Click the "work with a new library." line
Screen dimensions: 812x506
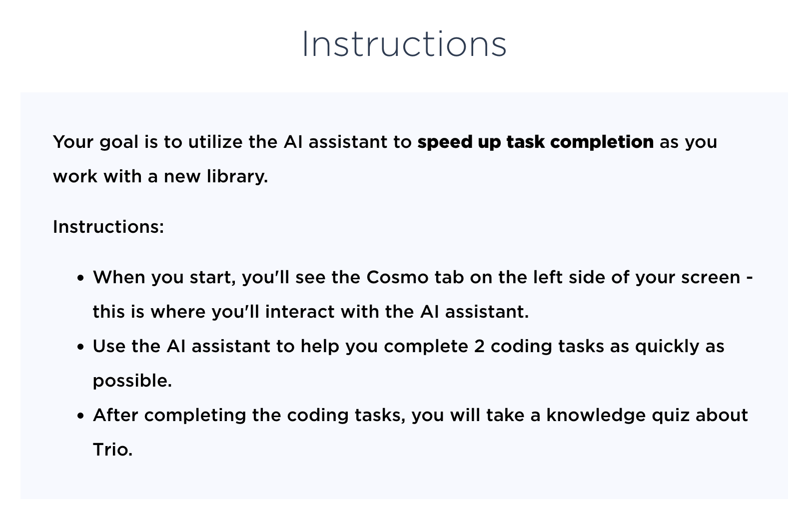(x=160, y=176)
